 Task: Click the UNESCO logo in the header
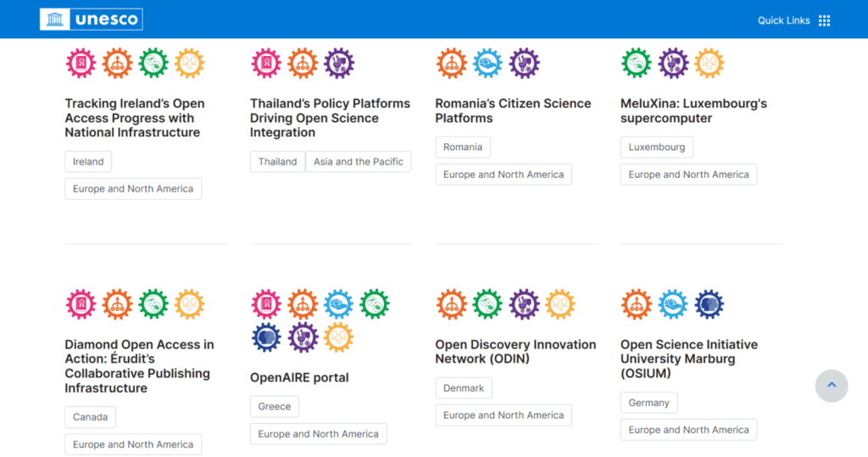[92, 20]
